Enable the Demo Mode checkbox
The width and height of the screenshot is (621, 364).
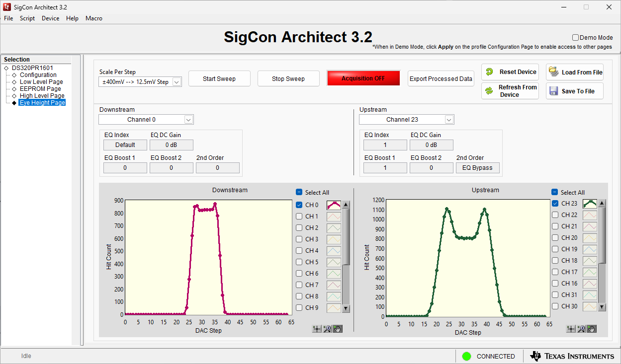pos(575,37)
